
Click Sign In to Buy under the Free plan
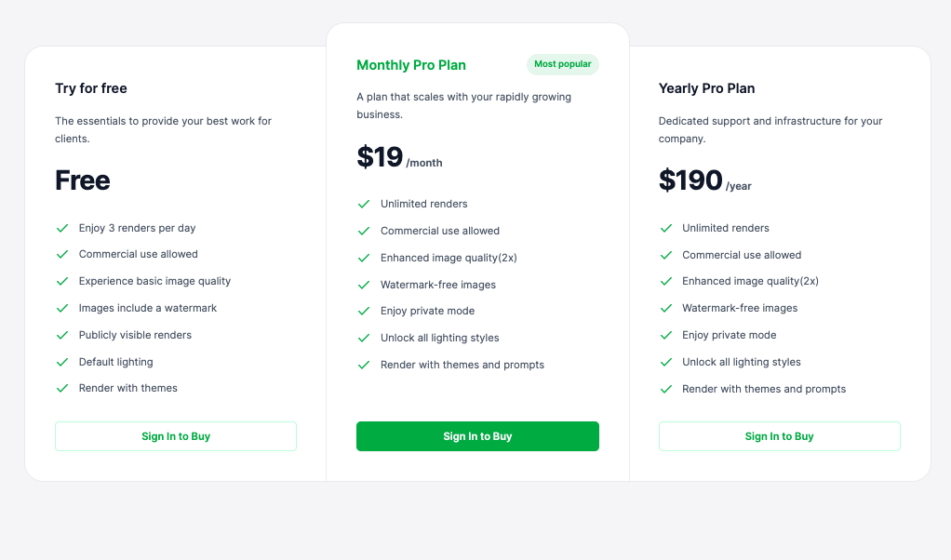pyautogui.click(x=176, y=436)
